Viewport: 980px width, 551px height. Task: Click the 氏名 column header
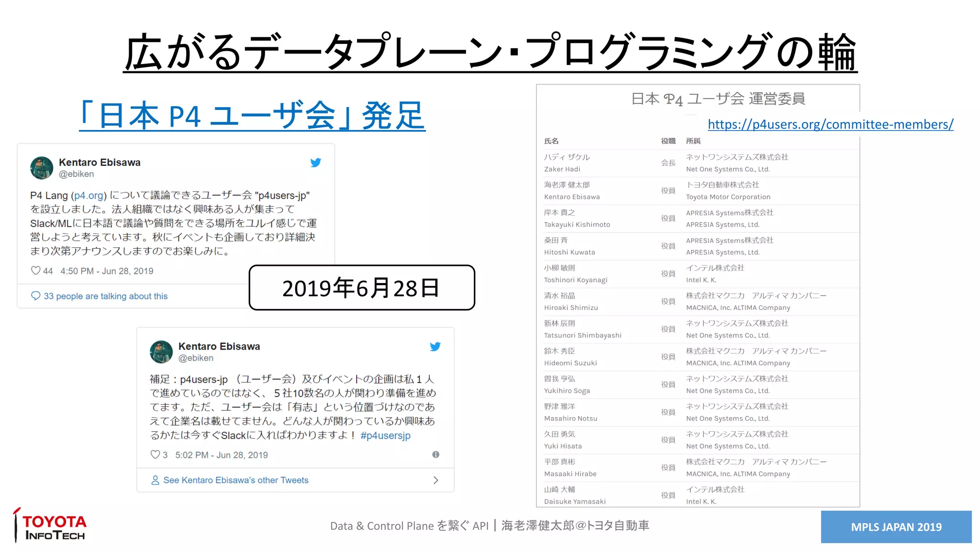click(551, 141)
